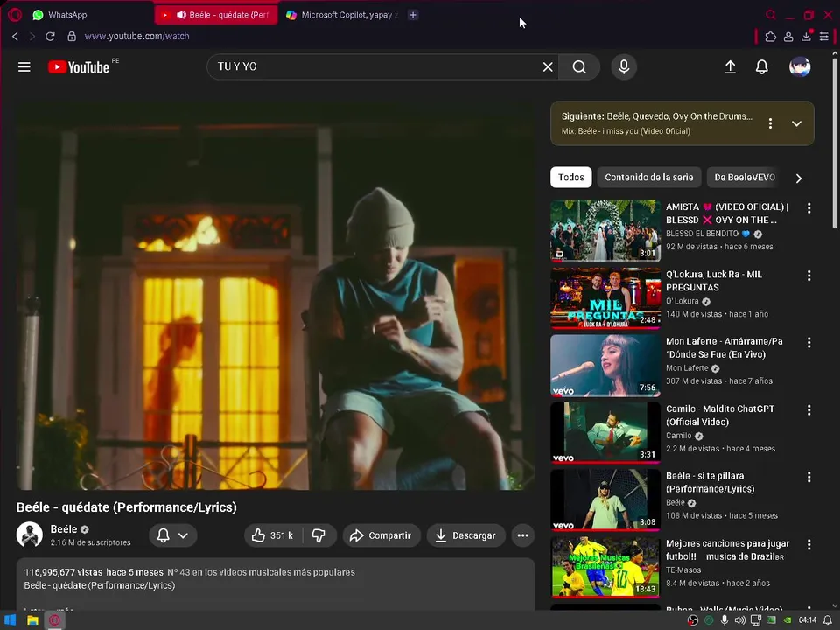The height and width of the screenshot is (630, 840).
Task: Show more filter chips with right arrow
Action: pos(799,178)
